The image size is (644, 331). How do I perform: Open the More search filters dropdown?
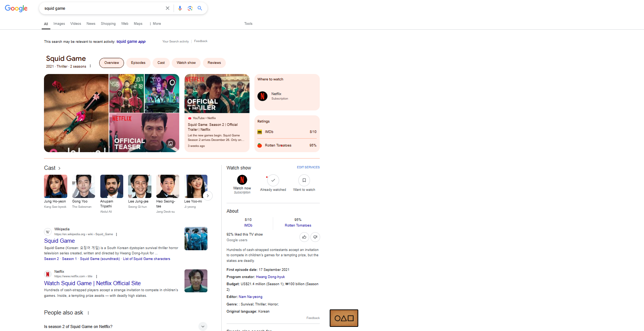[155, 24]
